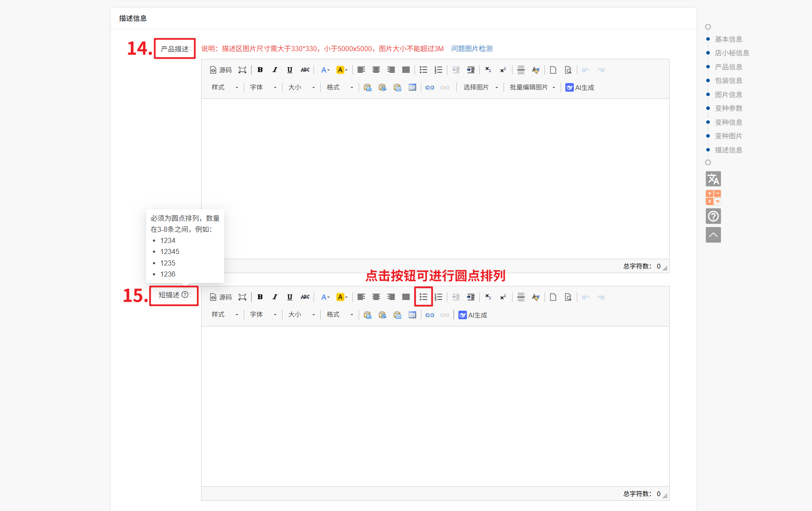Jump to 基本信息 section in side navigation

point(728,39)
